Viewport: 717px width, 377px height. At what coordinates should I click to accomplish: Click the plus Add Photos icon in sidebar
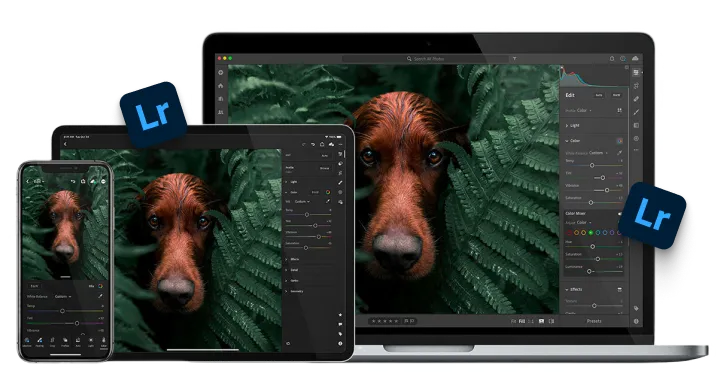click(x=221, y=72)
